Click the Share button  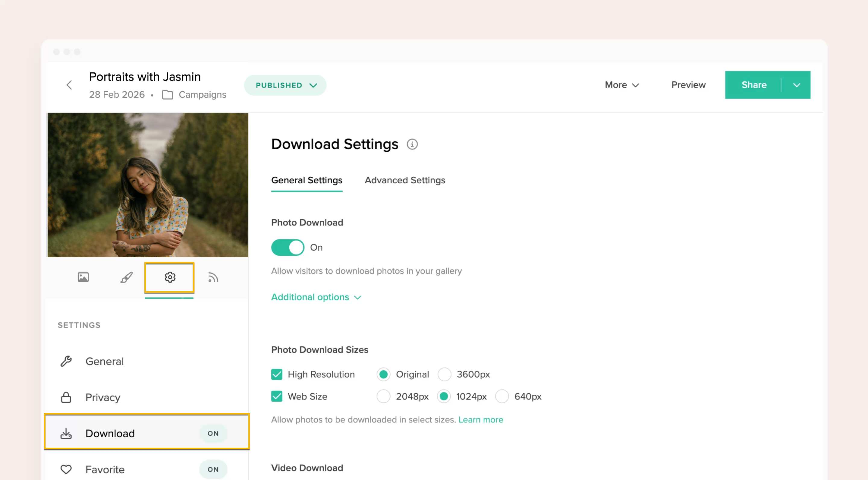pyautogui.click(x=754, y=85)
